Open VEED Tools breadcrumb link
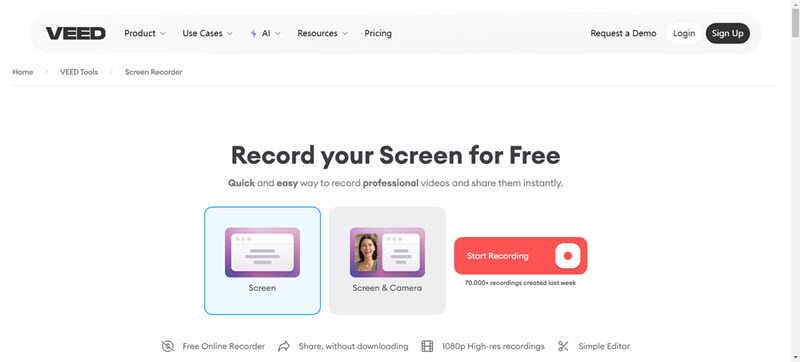The width and height of the screenshot is (800, 362). (79, 72)
